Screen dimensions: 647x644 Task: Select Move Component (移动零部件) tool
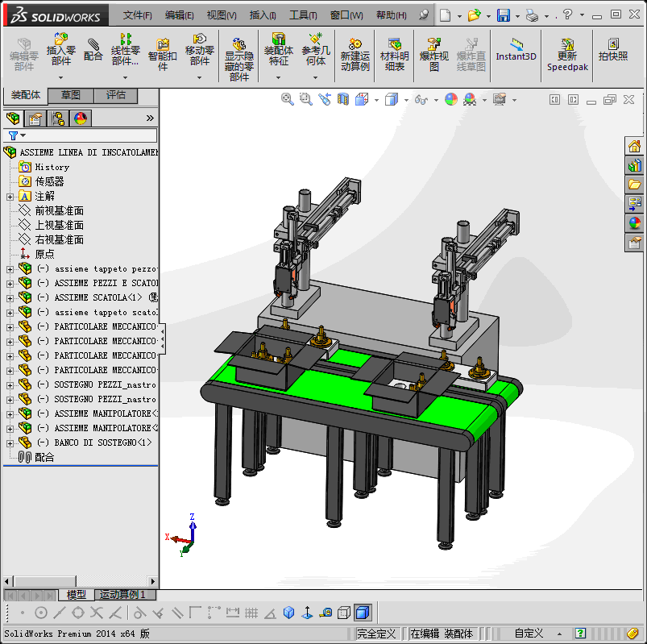(x=199, y=49)
